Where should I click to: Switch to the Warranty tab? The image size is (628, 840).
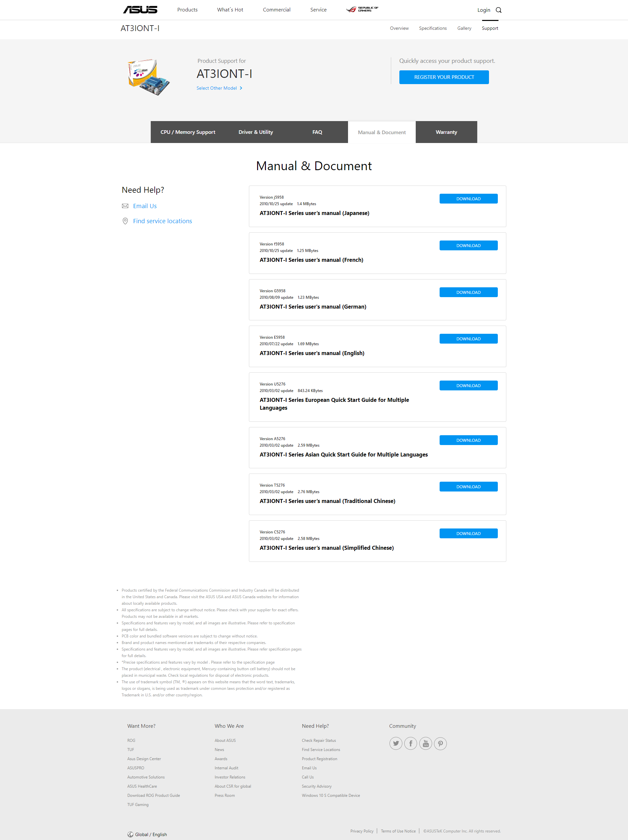(446, 132)
